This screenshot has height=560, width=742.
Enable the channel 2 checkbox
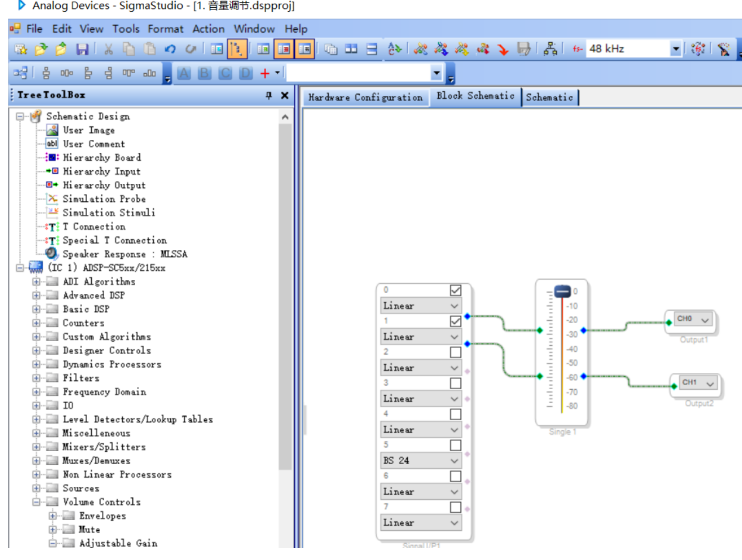pyautogui.click(x=456, y=352)
